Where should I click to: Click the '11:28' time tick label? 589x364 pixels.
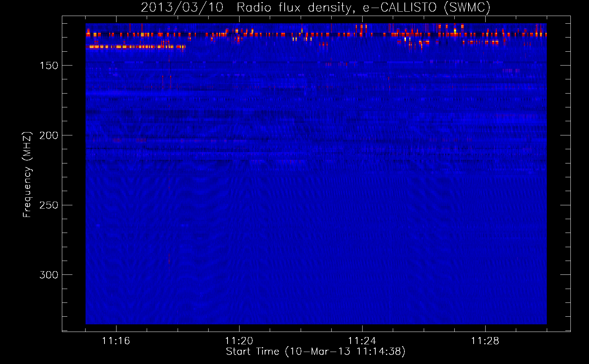(485, 341)
